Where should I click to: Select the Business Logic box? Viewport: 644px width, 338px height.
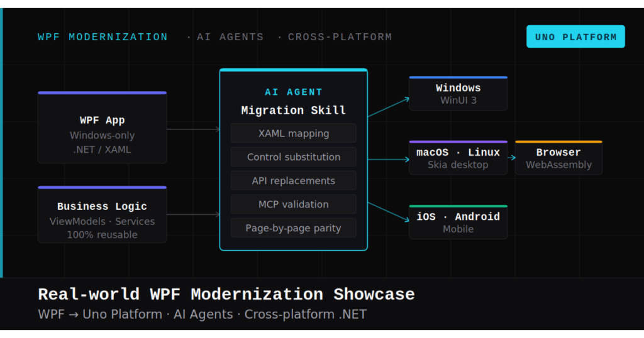(x=103, y=214)
